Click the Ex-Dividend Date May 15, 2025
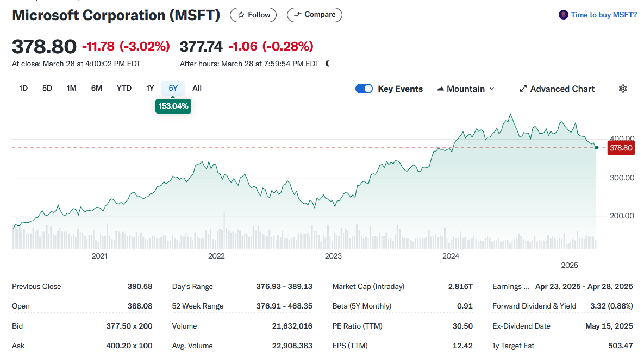644x358 pixels. (x=609, y=326)
